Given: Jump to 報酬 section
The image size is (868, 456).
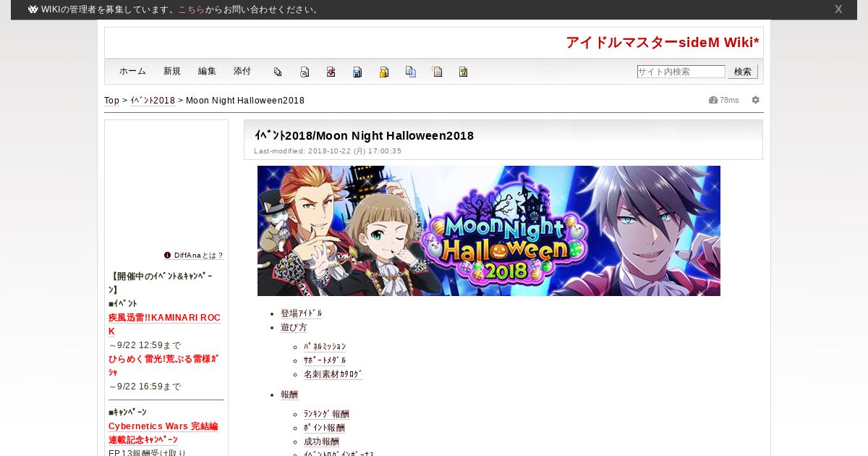Looking at the screenshot, I should [x=289, y=394].
